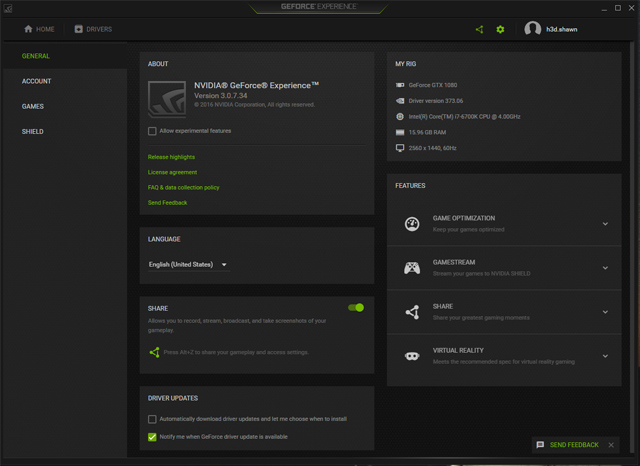Click Send Feedback link in About panel
Image resolution: width=640 pixels, height=466 pixels.
[x=167, y=202]
